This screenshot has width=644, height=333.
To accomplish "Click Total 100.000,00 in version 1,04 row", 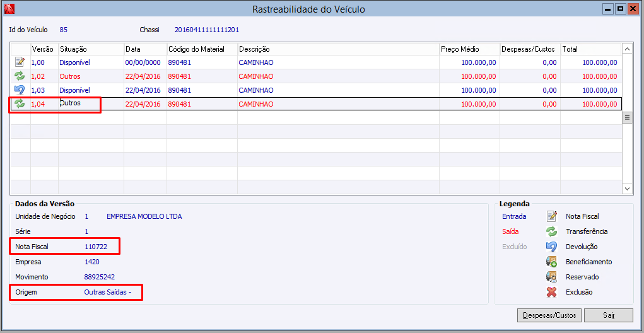I will coord(600,104).
